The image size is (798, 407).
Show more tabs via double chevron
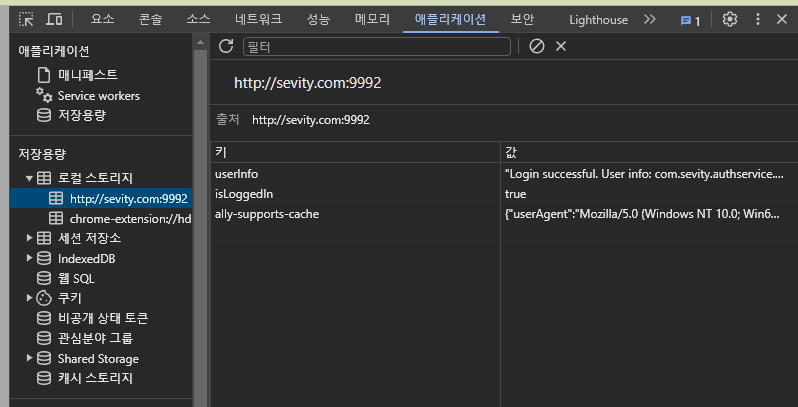(x=649, y=19)
